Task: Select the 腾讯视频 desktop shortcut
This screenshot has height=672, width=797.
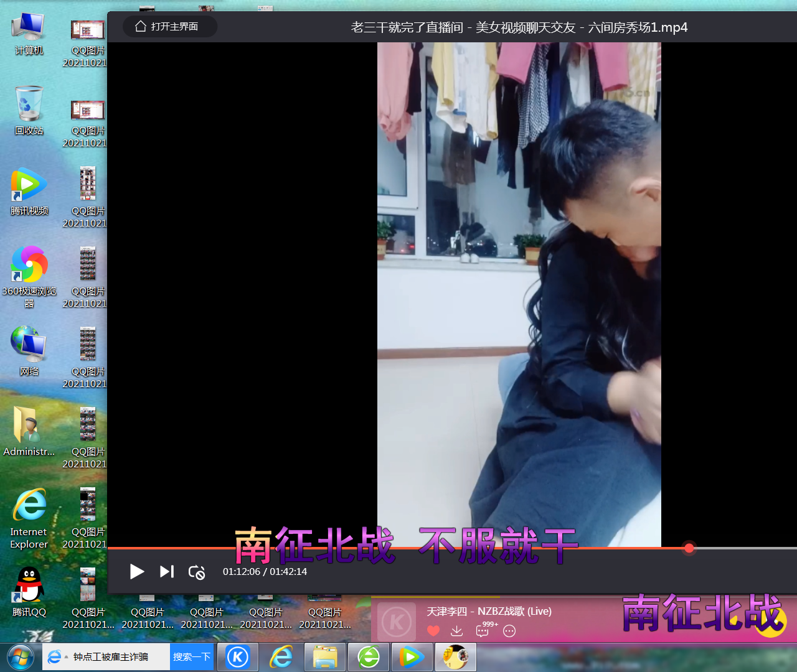Action: [29, 192]
